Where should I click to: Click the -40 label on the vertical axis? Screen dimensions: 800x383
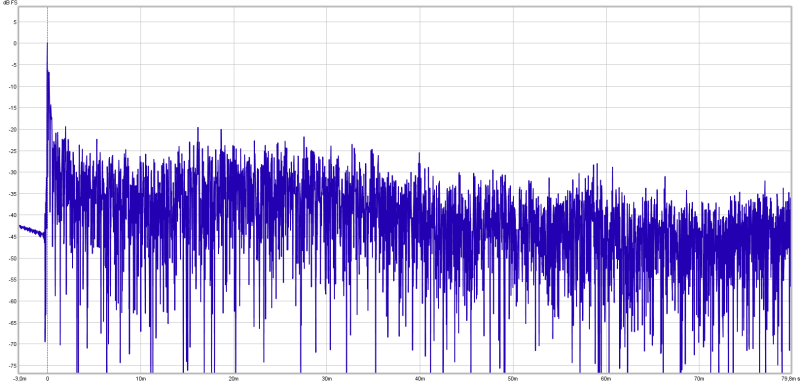(x=13, y=215)
